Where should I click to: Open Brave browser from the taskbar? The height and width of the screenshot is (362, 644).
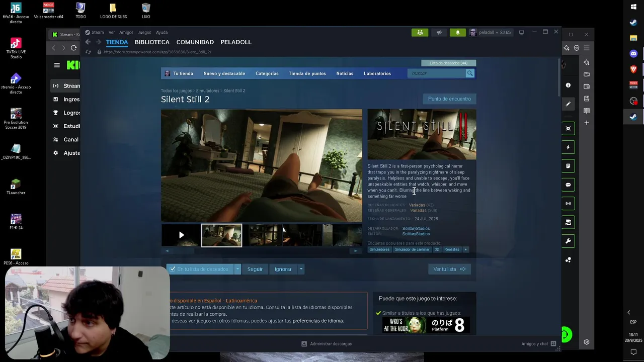(633, 69)
